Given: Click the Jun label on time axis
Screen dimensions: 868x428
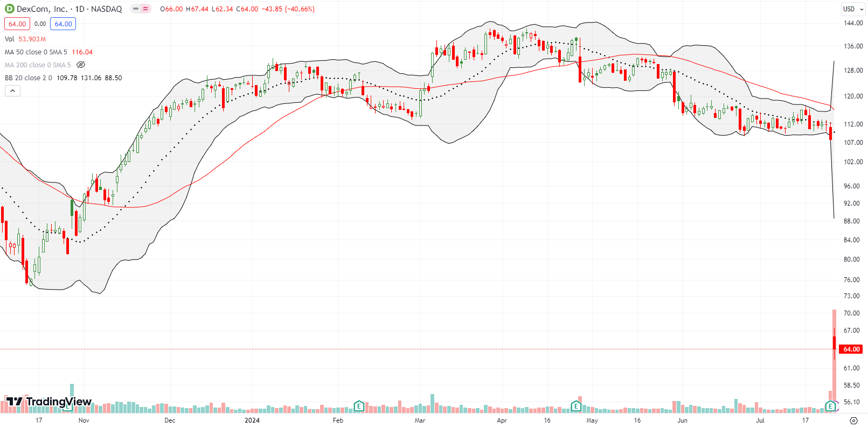Looking at the screenshot, I should click(x=682, y=420).
